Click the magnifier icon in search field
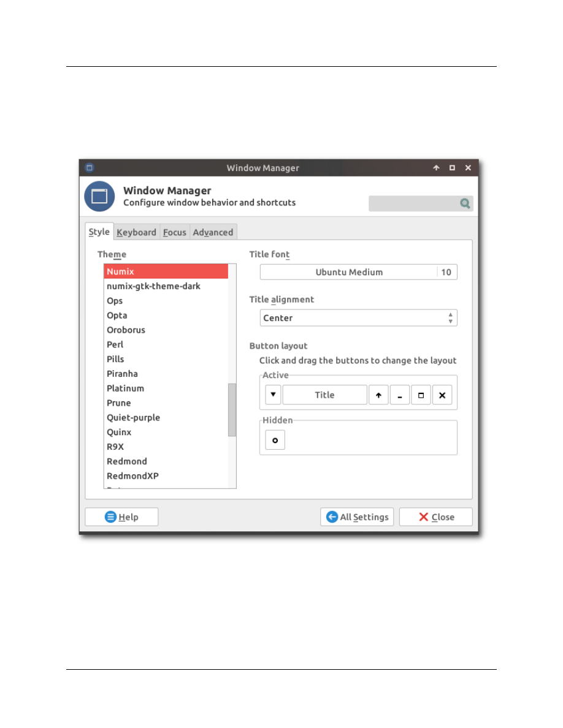Screen dimensions: 563x728 click(x=465, y=203)
